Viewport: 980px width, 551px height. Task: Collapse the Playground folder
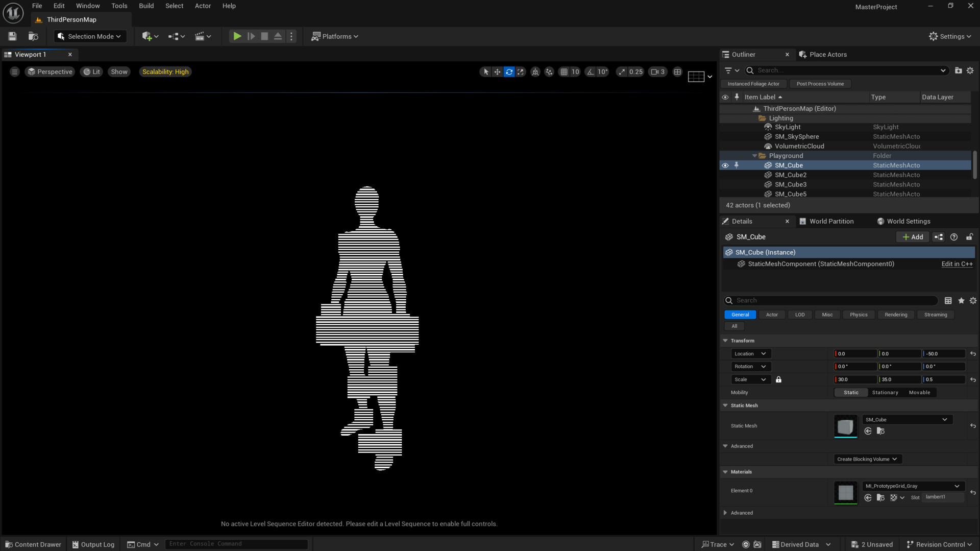754,156
